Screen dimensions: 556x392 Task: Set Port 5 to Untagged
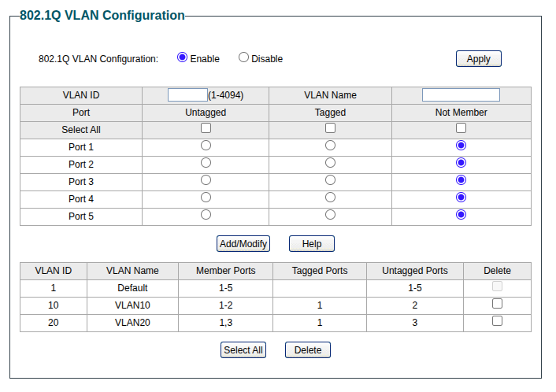point(206,215)
